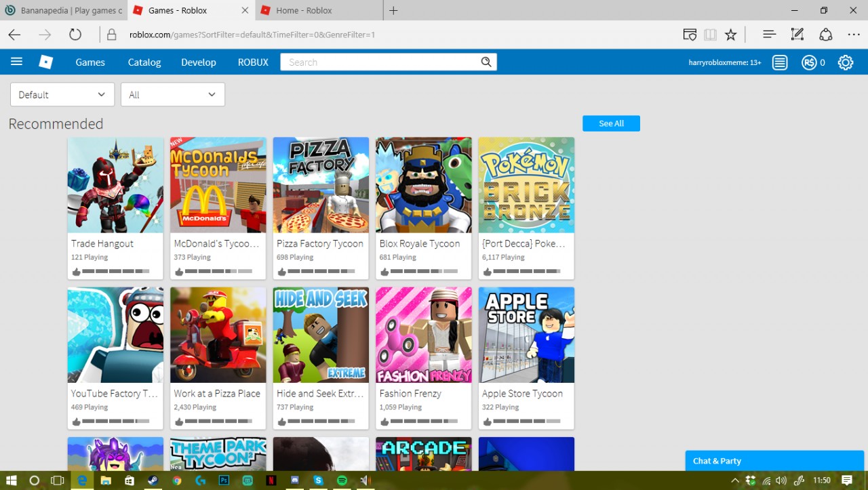Image resolution: width=868 pixels, height=490 pixels.
Task: Click '2,430 Playing' count text
Action: 195,407
